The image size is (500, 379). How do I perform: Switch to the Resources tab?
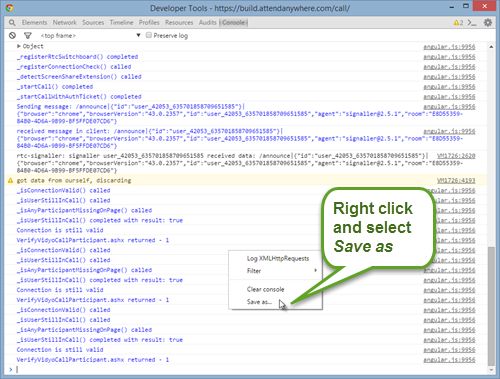[x=179, y=22]
